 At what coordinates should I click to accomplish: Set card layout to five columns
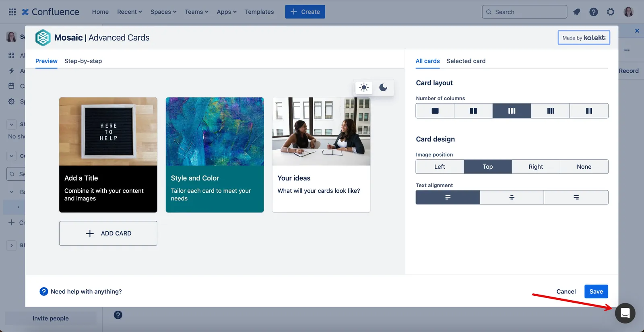(589, 111)
